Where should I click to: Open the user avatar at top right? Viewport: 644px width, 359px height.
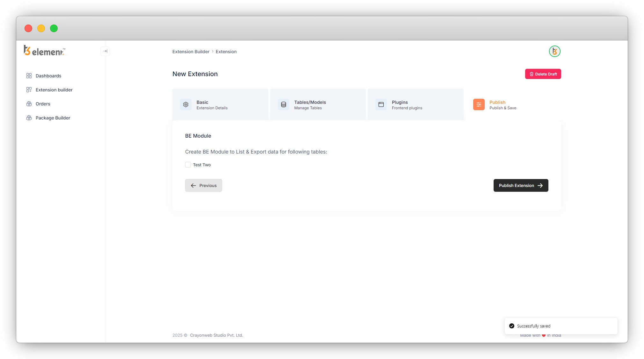pos(554,51)
